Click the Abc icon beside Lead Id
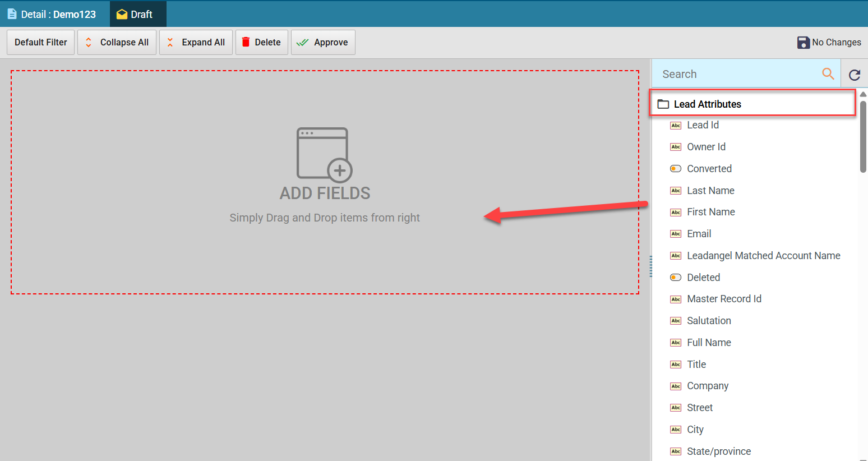This screenshot has width=868, height=461. tap(676, 126)
